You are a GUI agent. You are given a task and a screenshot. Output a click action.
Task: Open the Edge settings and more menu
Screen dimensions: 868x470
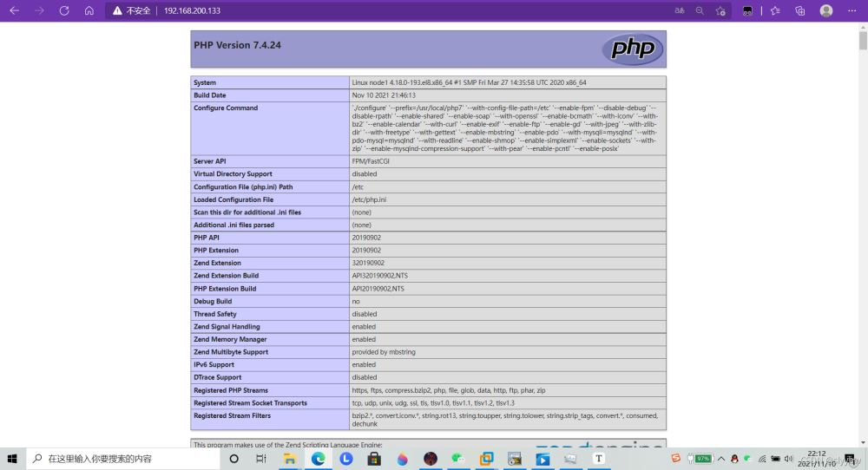[852, 10]
